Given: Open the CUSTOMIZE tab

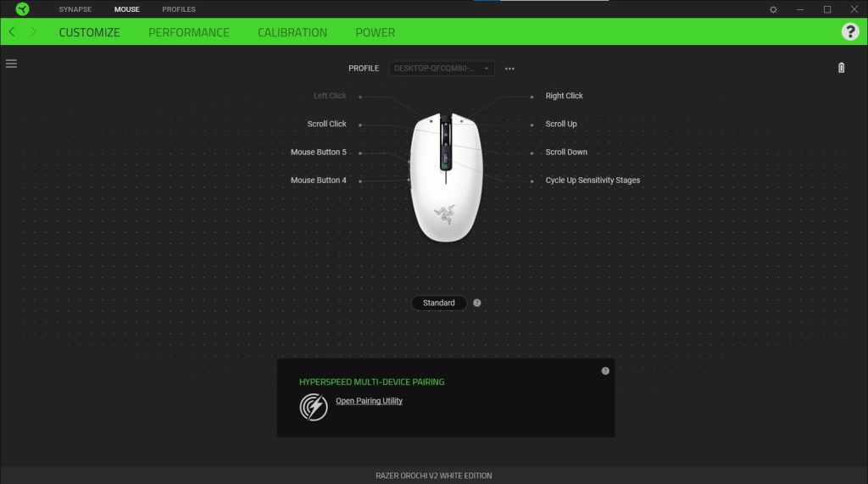Looking at the screenshot, I should (x=90, y=32).
